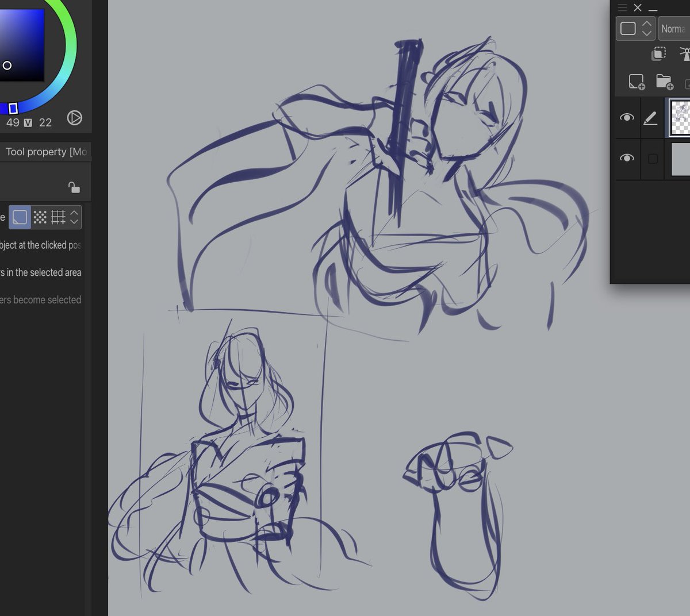Click the value 22 under the color wheel
690x616 pixels.
pos(45,122)
